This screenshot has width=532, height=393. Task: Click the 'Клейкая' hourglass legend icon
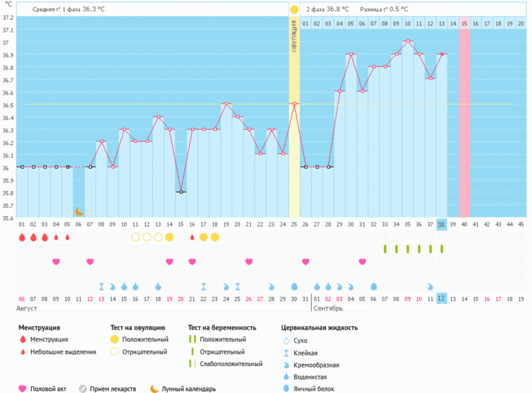286,352
